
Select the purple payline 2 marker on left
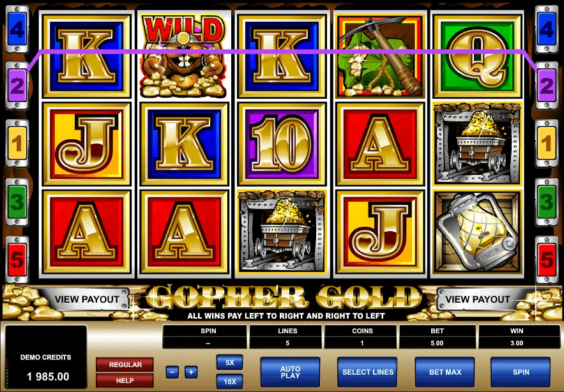(17, 86)
